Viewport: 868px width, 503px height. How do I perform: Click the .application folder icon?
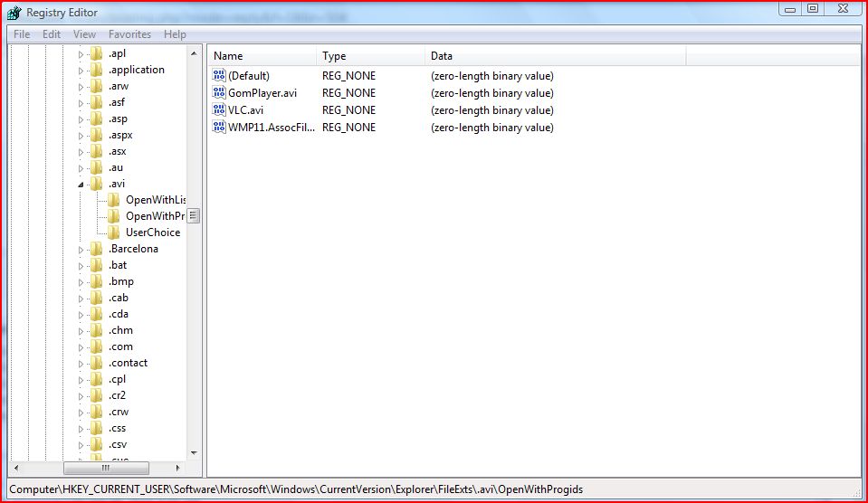tap(96, 70)
